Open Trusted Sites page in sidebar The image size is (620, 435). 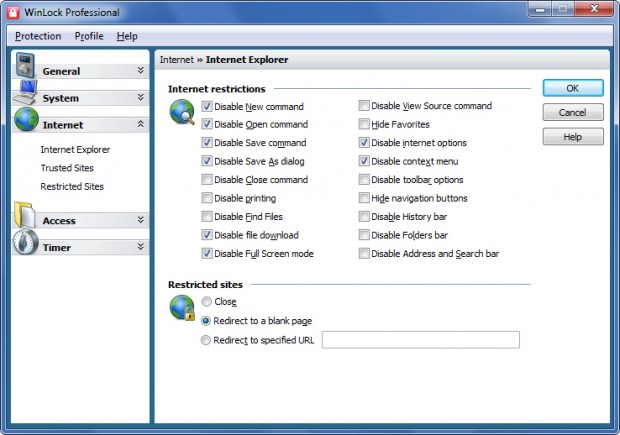click(x=67, y=168)
